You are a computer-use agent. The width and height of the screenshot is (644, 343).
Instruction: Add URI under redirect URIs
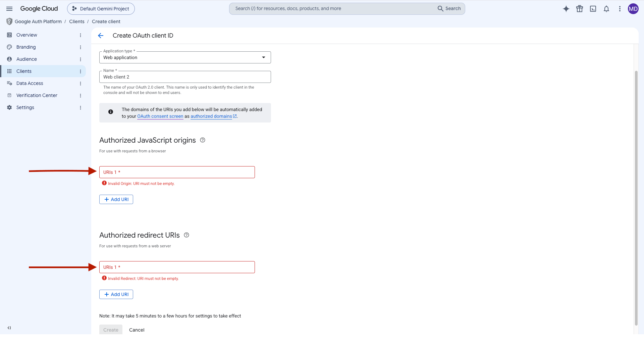click(x=116, y=294)
